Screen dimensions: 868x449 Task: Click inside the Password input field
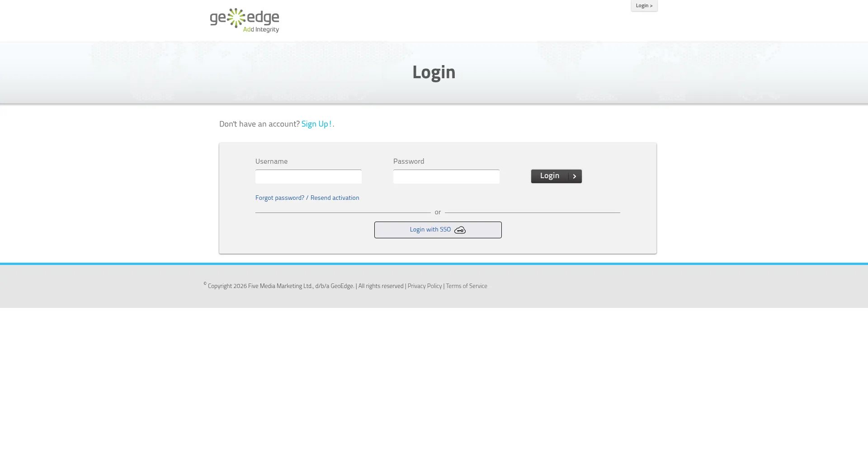(x=446, y=176)
